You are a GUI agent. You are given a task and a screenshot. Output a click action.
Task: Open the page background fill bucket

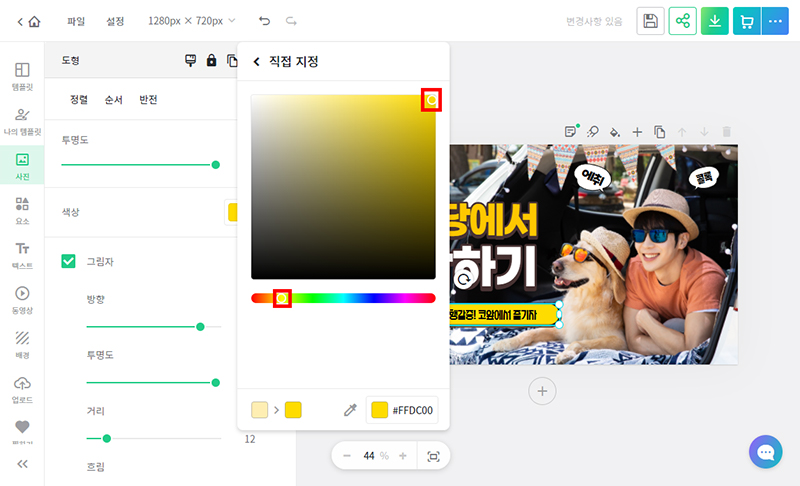click(x=615, y=132)
